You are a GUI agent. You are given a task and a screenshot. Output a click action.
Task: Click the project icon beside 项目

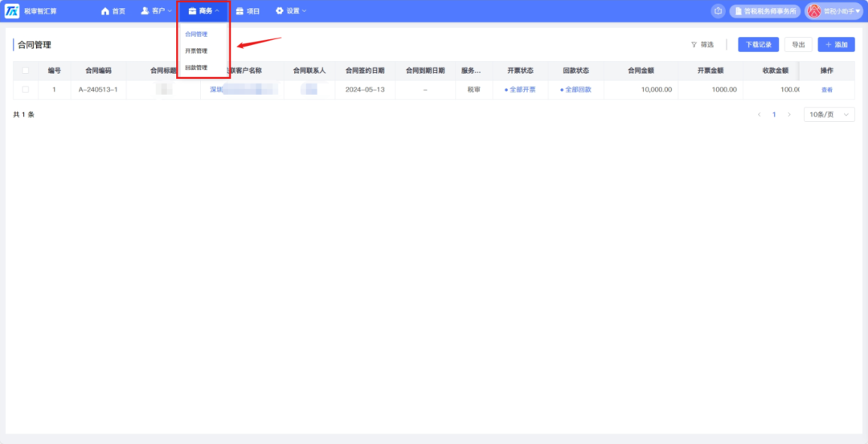(240, 11)
